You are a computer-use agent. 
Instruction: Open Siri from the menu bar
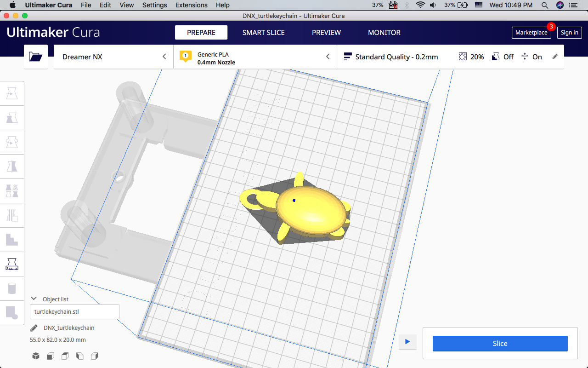[560, 5]
